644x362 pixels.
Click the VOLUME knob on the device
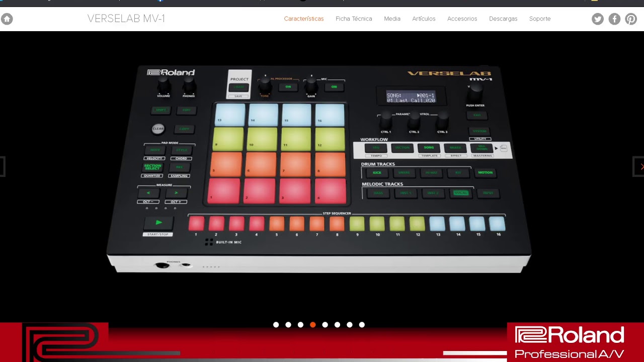pos(164,85)
